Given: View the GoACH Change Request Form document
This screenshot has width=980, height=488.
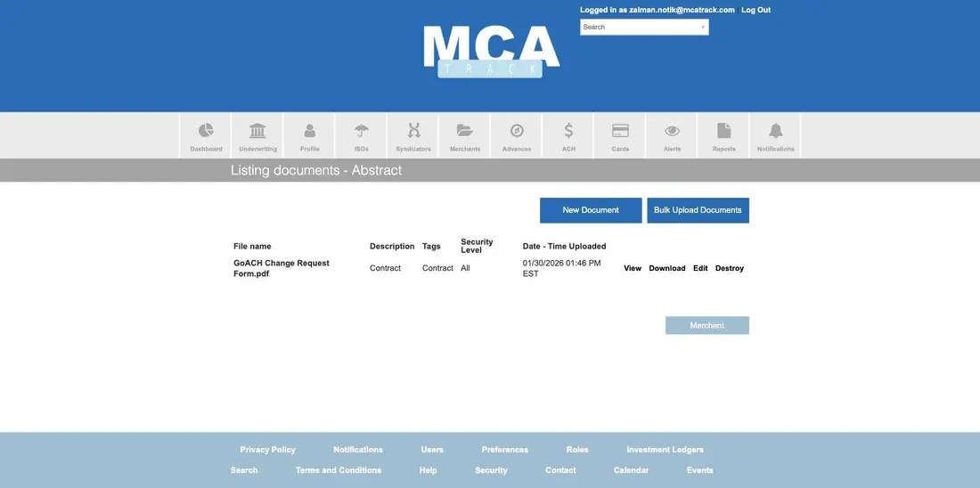Looking at the screenshot, I should (x=633, y=268).
